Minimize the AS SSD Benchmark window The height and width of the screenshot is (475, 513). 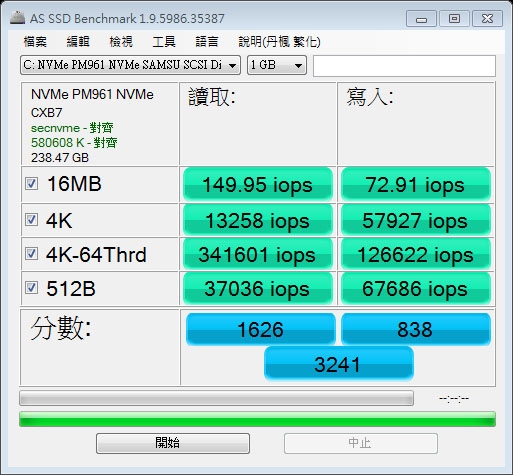(x=421, y=19)
